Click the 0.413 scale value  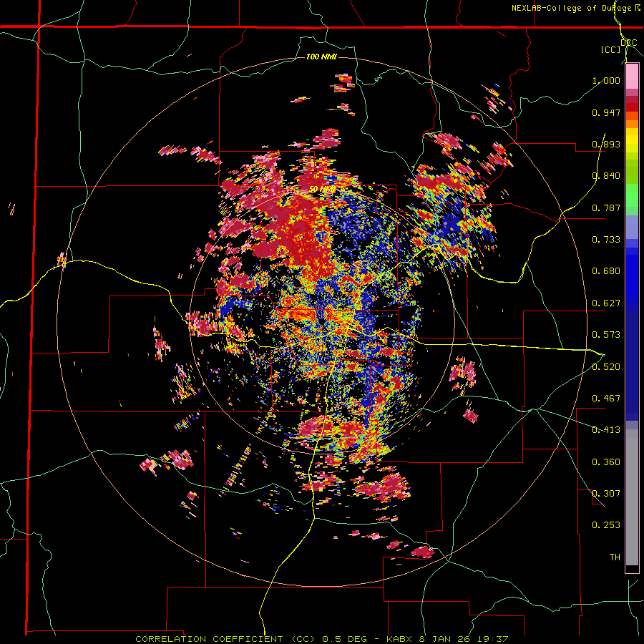606,430
